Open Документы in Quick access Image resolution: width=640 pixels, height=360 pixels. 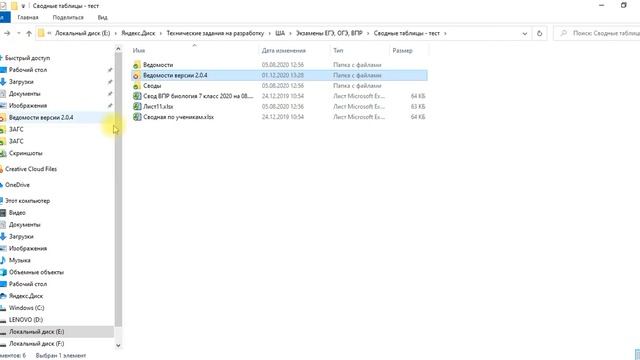coord(24,94)
